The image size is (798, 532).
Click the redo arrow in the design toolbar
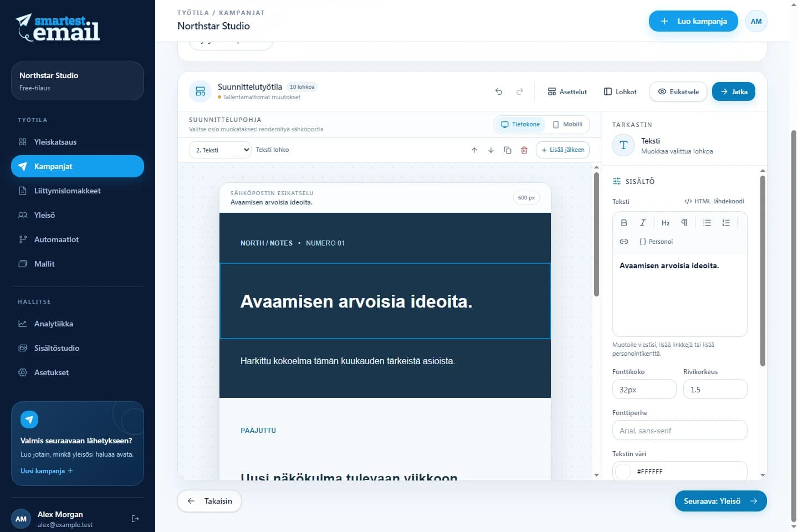coord(520,91)
